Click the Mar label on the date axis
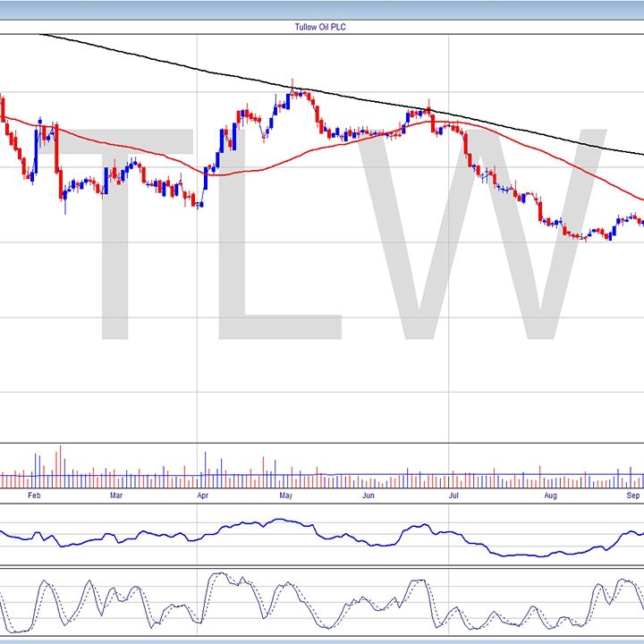644x644 pixels. (115, 495)
